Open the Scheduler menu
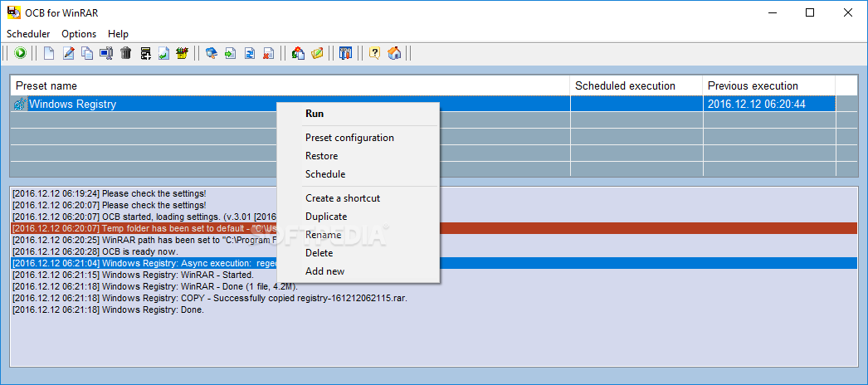Screen dimensions: 868x385 point(28,34)
